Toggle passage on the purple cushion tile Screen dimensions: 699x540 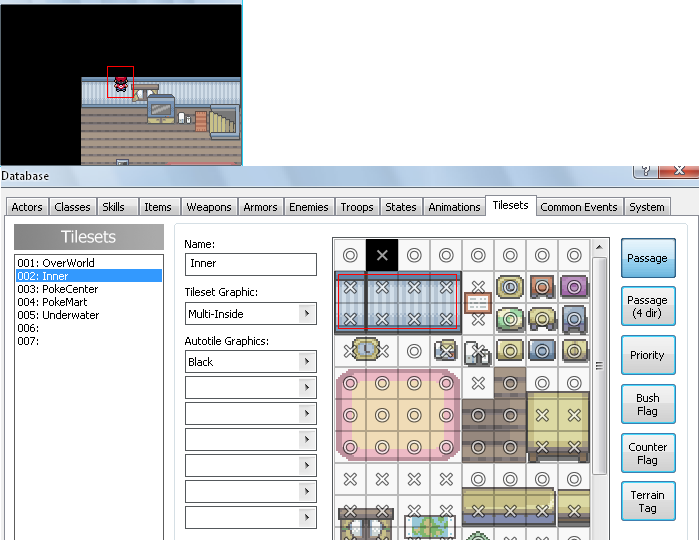[574, 287]
